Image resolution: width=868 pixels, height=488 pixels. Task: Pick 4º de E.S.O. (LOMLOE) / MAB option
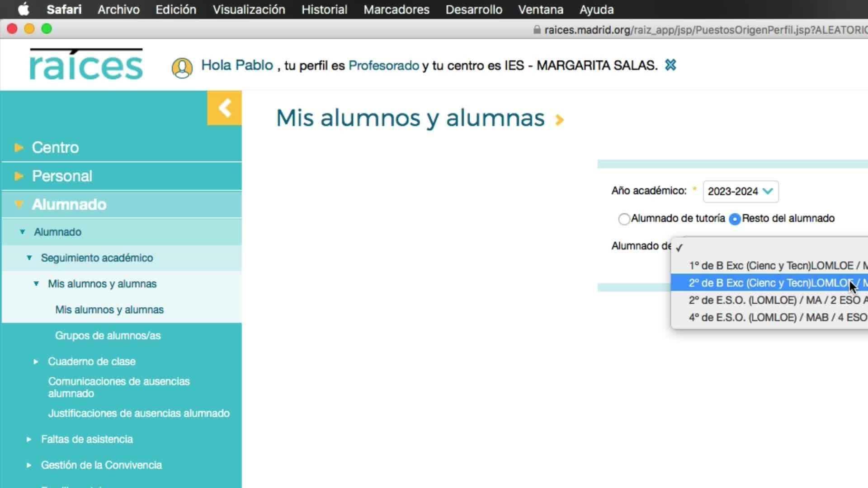point(769,317)
